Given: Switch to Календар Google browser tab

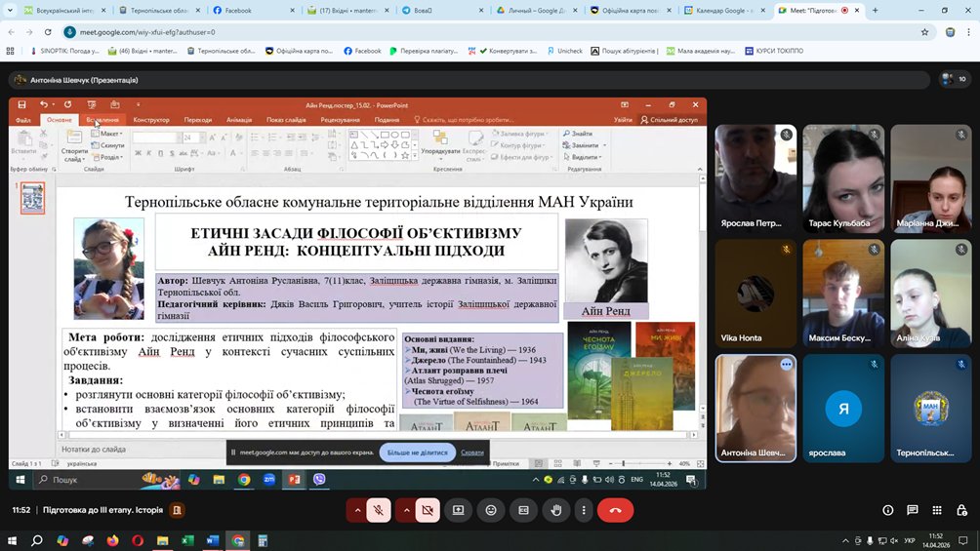Looking at the screenshot, I should click(725, 10).
